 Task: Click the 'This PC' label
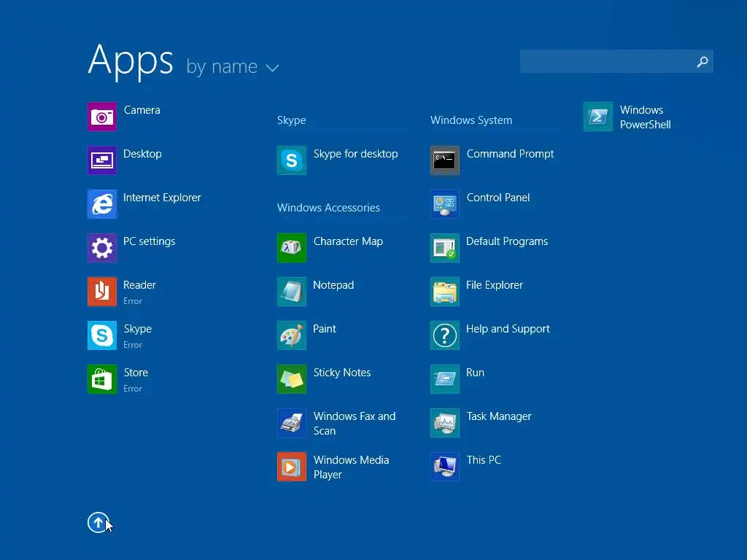[x=484, y=460]
